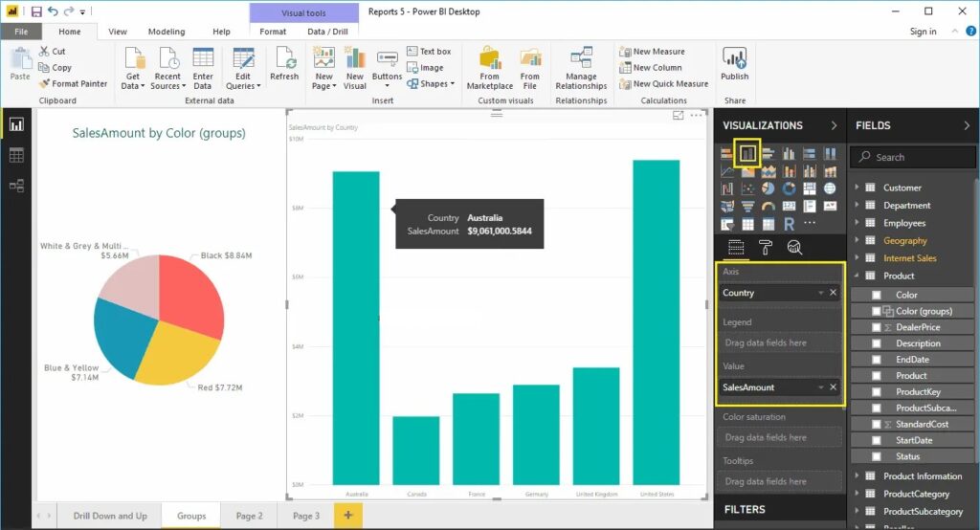Click New Measure
The image size is (980, 530).
point(652,52)
